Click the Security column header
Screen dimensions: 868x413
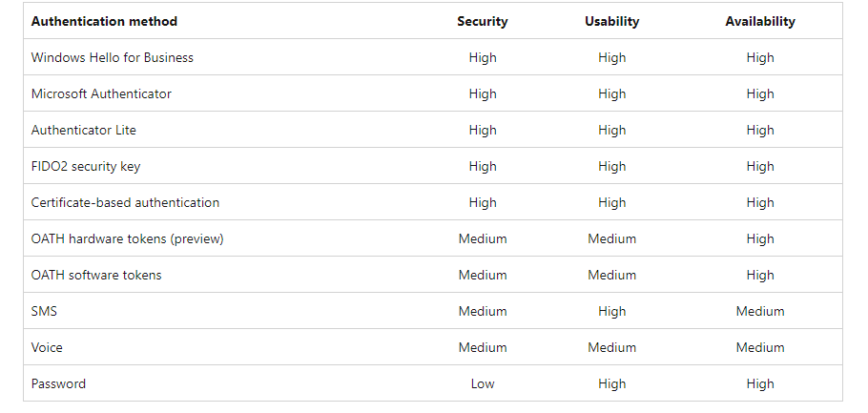[482, 21]
